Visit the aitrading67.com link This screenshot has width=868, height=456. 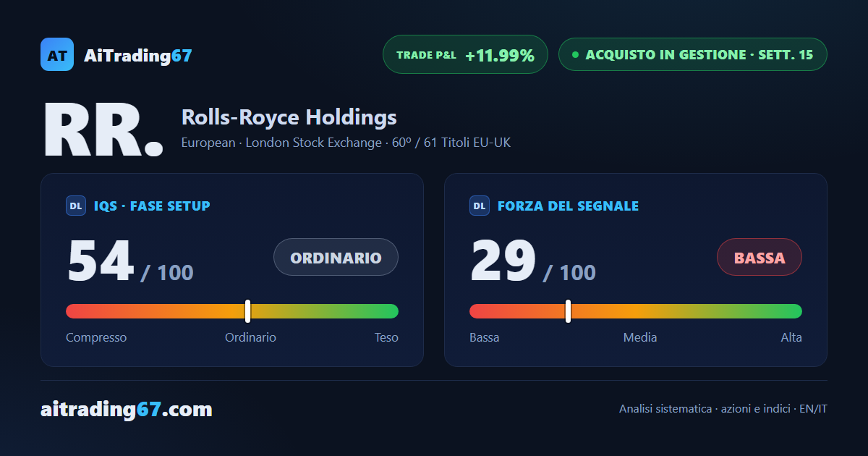pyautogui.click(x=127, y=410)
